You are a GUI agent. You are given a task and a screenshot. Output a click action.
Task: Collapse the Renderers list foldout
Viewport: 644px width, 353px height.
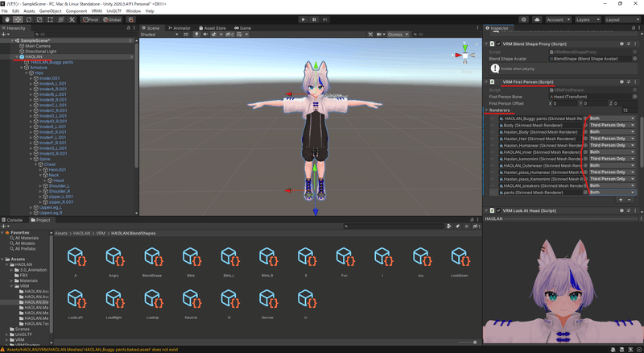click(x=487, y=110)
